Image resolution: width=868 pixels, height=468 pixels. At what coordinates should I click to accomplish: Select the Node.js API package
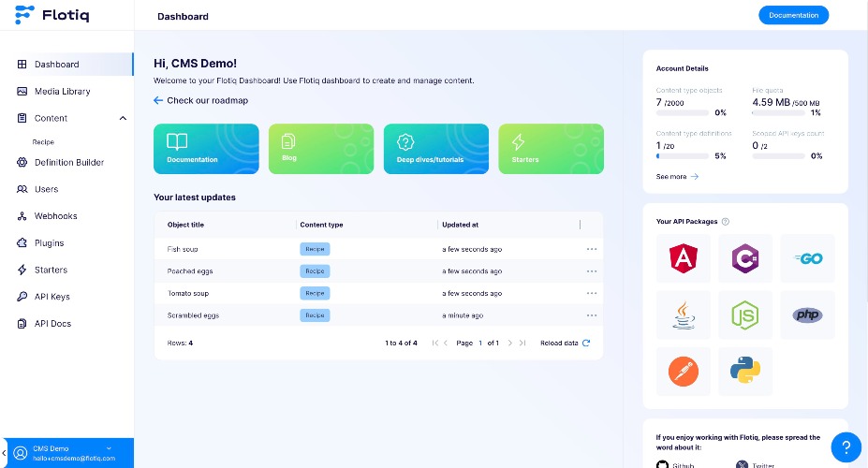tap(745, 314)
